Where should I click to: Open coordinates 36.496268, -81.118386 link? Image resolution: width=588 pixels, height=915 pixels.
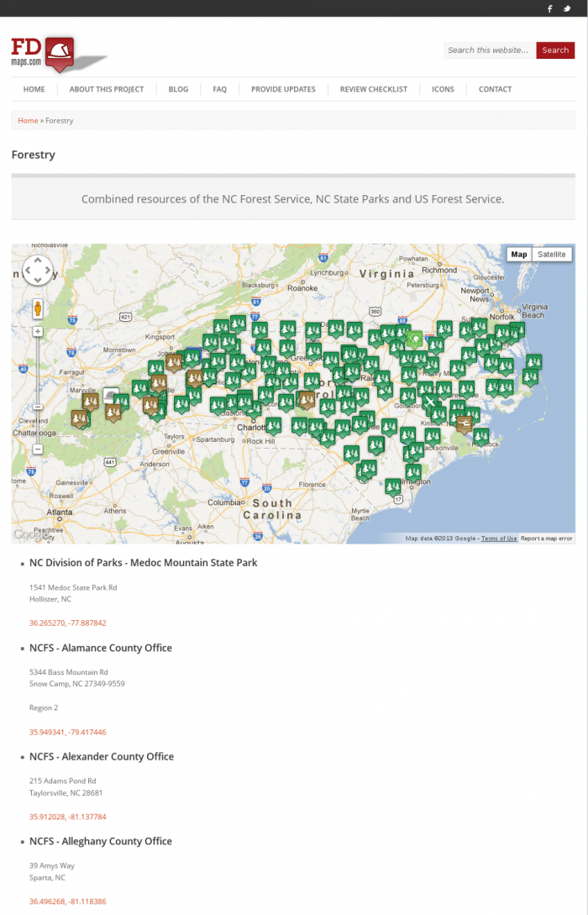68,902
